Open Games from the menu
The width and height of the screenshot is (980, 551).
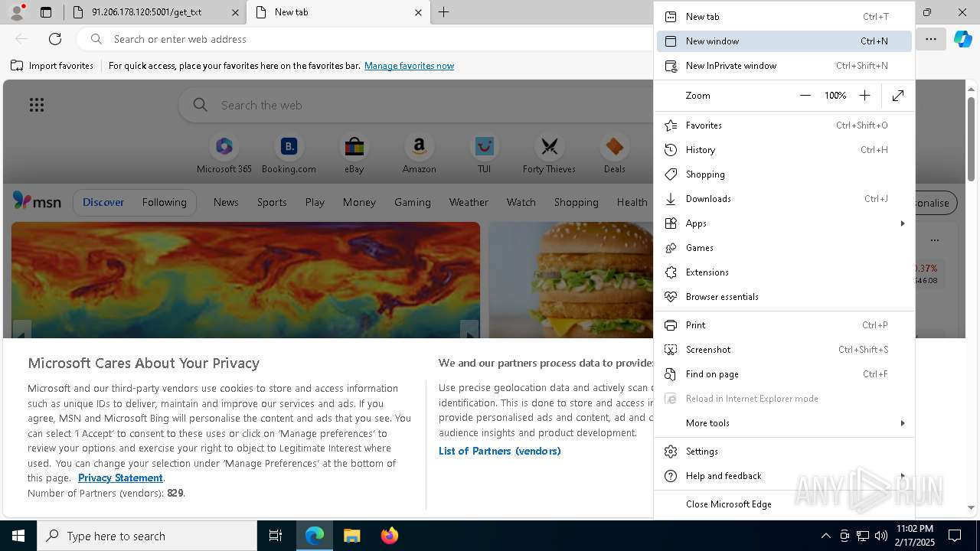[784, 248]
